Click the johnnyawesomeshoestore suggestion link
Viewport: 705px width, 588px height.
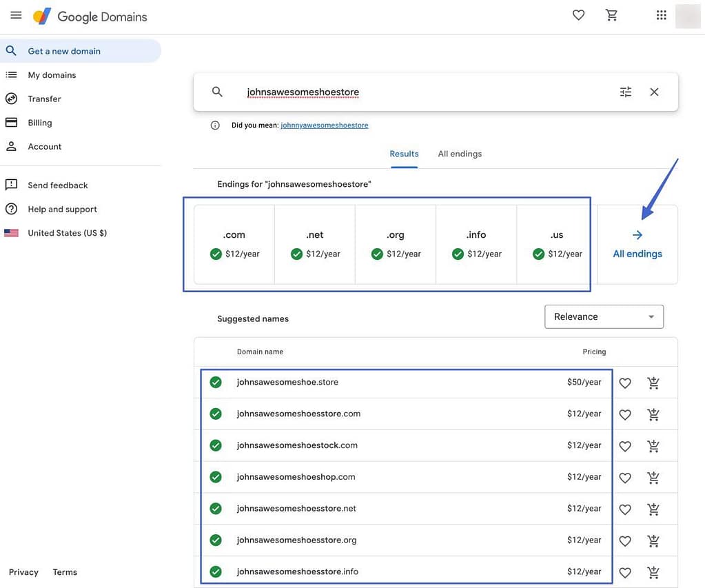point(324,125)
